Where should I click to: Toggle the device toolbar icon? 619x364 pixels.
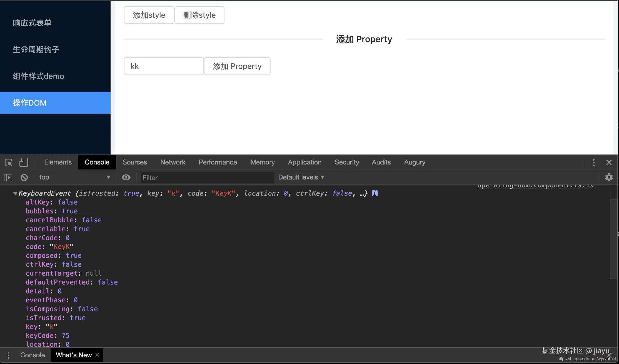click(x=24, y=162)
